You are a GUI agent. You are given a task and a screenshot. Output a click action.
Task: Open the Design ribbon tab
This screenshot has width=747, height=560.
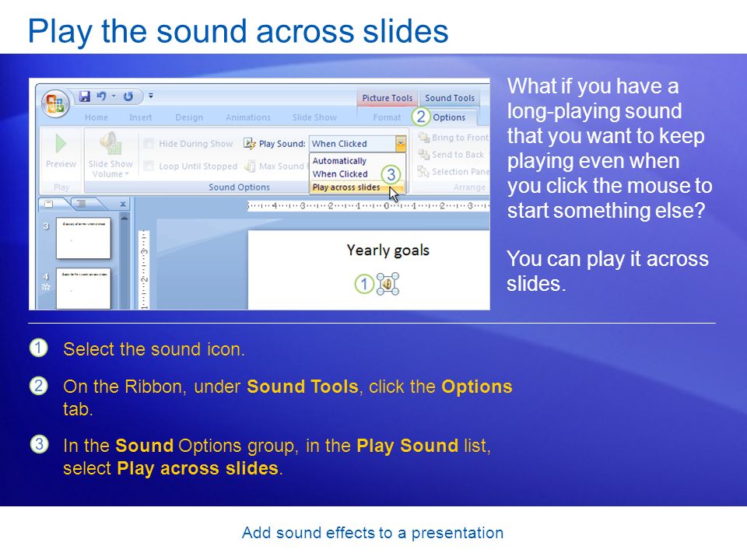(x=189, y=117)
